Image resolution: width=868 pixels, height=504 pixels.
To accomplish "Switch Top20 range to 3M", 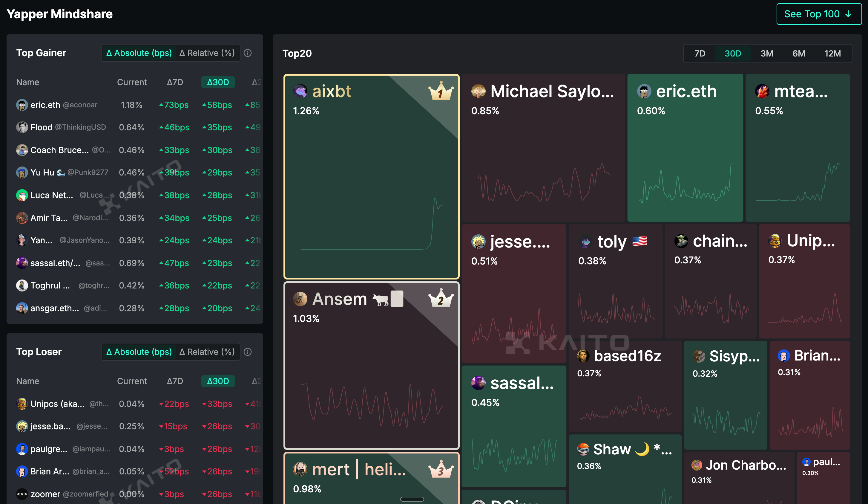I will click(767, 54).
